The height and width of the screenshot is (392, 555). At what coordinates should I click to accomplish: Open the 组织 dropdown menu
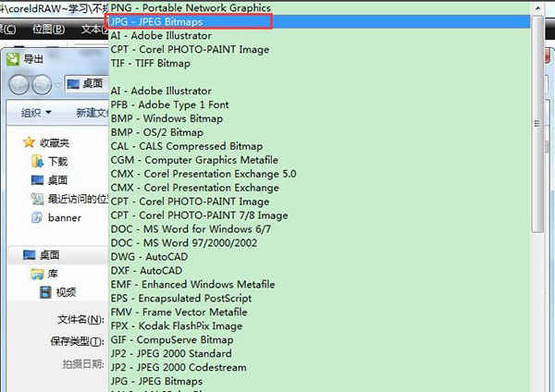[x=36, y=113]
